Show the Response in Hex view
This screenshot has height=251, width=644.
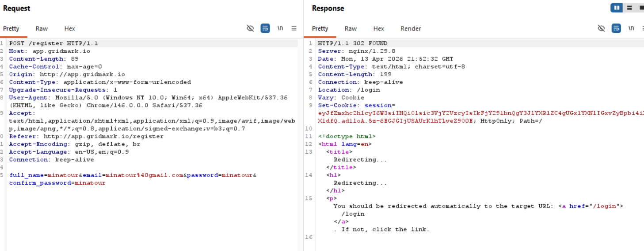coord(378,29)
